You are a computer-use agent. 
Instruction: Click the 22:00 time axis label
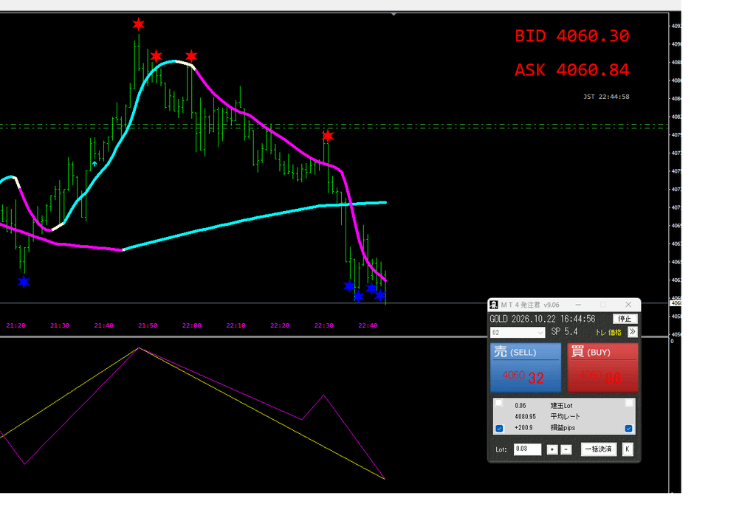[x=192, y=325]
